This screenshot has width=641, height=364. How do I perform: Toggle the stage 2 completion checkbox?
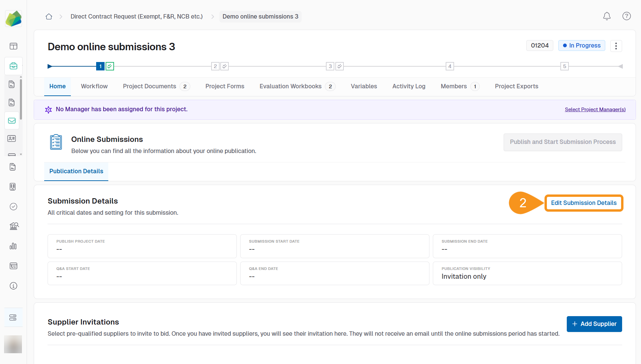[x=225, y=66]
